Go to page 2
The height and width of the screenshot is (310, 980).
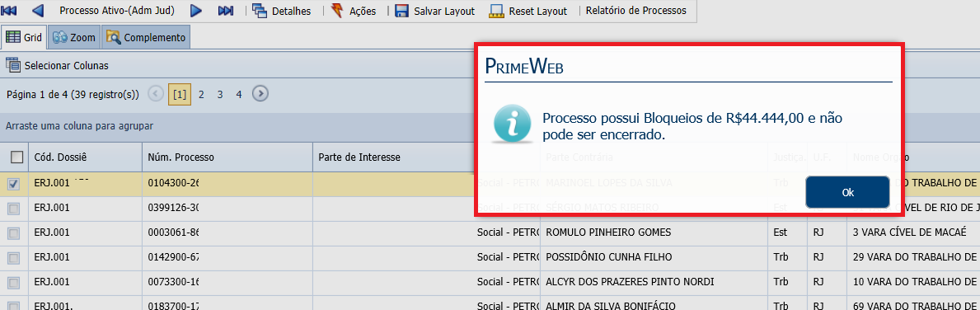pyautogui.click(x=201, y=94)
